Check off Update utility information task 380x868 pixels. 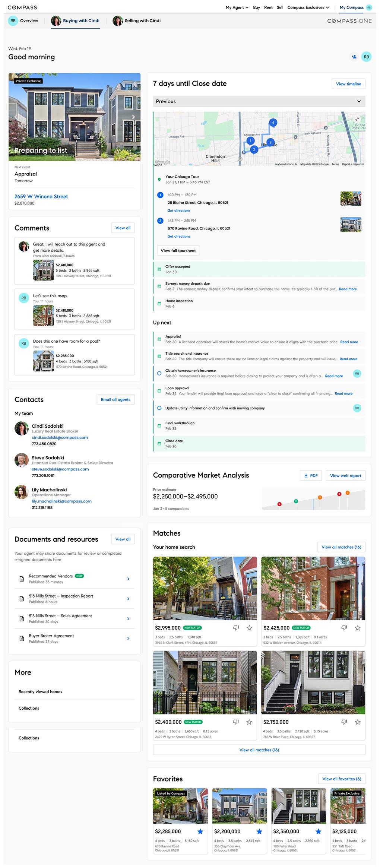pos(159,408)
